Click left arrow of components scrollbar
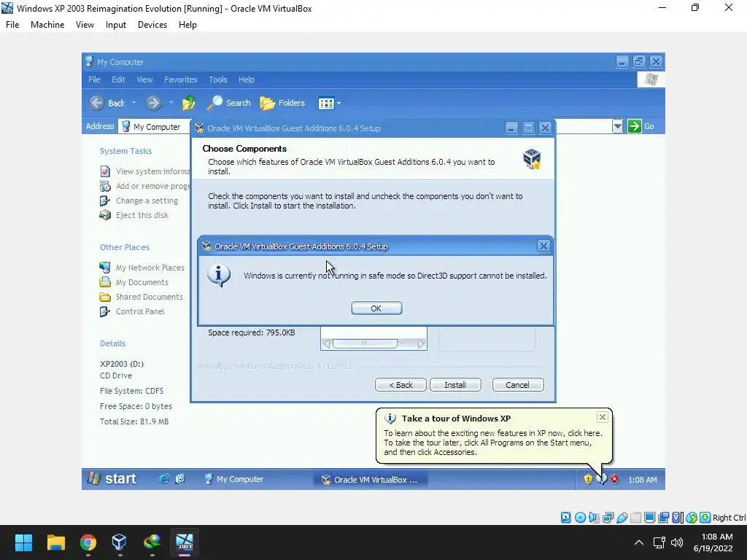This screenshot has height=560, width=747. click(326, 343)
